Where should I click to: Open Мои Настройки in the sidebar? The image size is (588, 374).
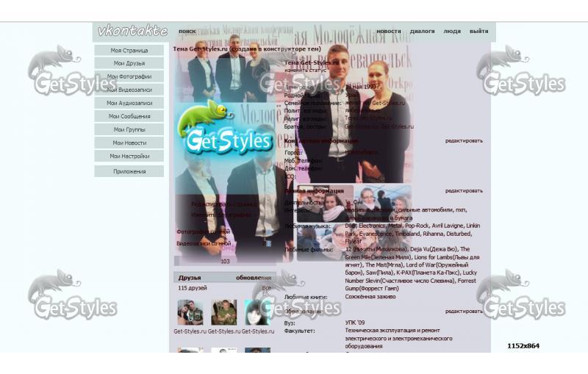[x=129, y=156]
